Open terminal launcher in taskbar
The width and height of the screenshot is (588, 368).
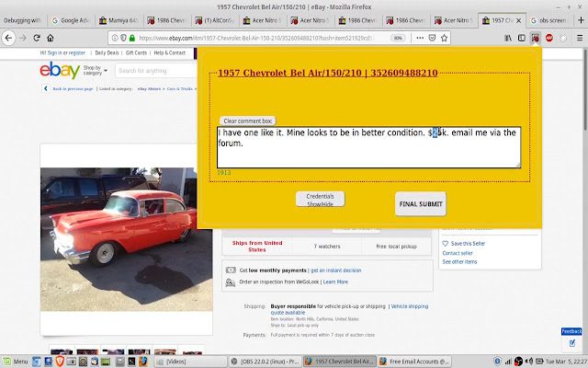(x=131, y=362)
